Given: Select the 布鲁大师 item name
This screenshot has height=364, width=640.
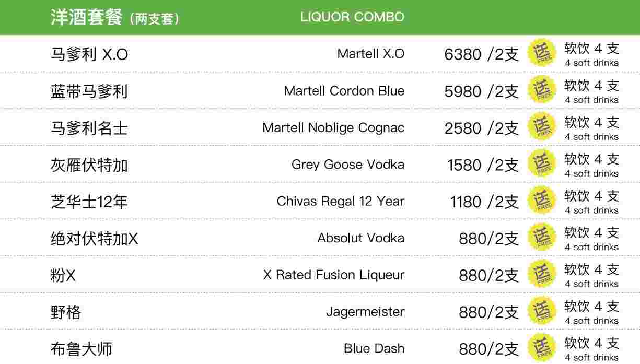Looking at the screenshot, I should pos(82,349).
